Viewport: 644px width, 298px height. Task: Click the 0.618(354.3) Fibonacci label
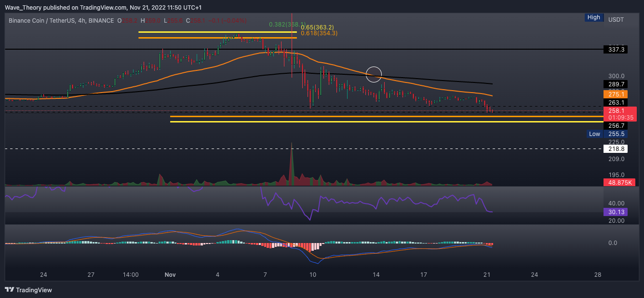point(319,33)
